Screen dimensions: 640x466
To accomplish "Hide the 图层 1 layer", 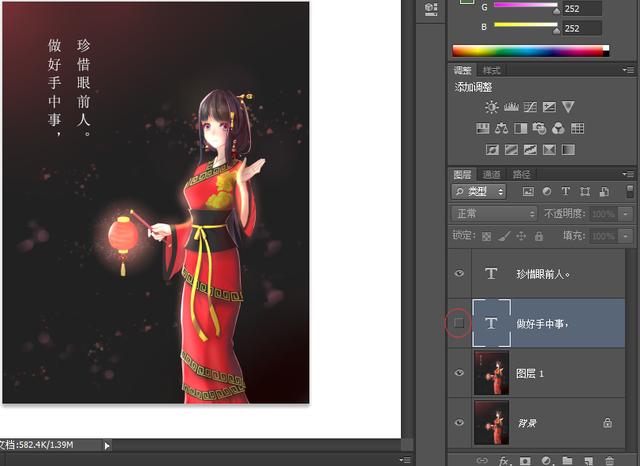I will [459, 373].
